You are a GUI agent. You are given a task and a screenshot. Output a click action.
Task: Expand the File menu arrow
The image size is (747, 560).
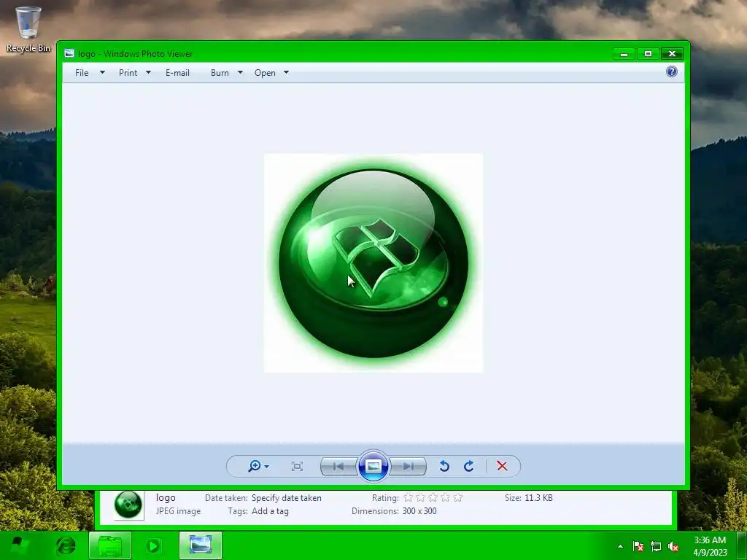point(102,72)
